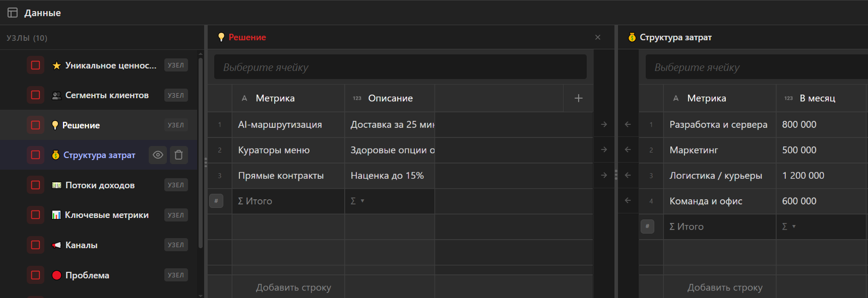Click the chart icon of Ключевые метрики
Viewport: 868px width, 298px height.
(x=56, y=215)
